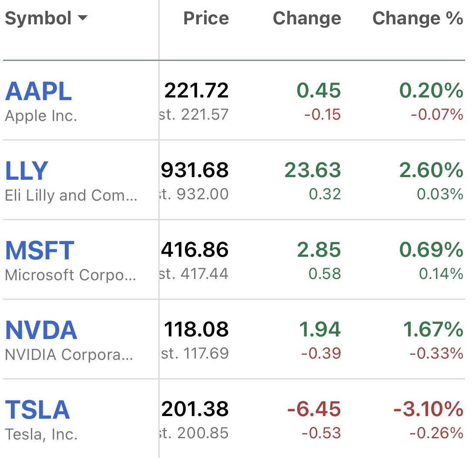Open the Symbol sort dropdown arrow
Viewport: 476px width, 460px height.
pyautogui.click(x=82, y=19)
